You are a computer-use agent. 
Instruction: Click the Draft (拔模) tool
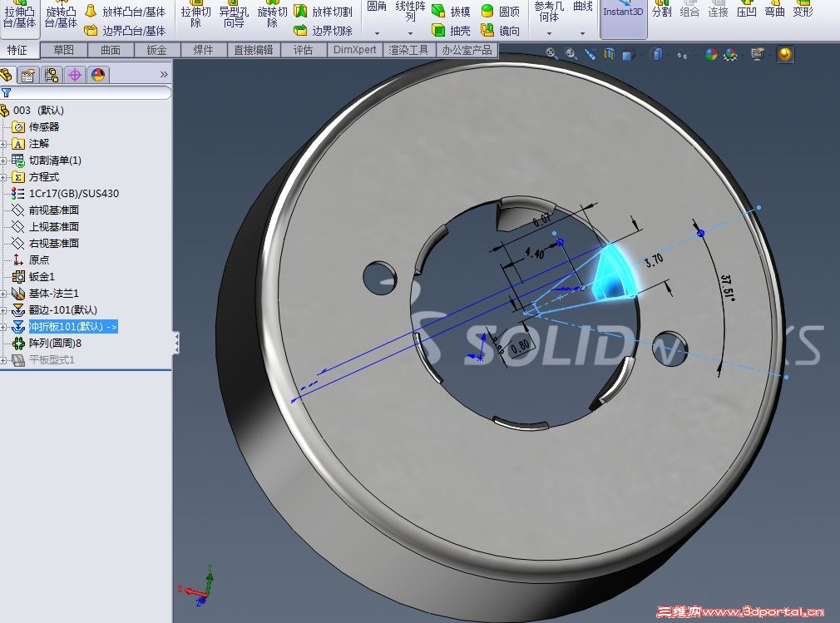point(451,12)
